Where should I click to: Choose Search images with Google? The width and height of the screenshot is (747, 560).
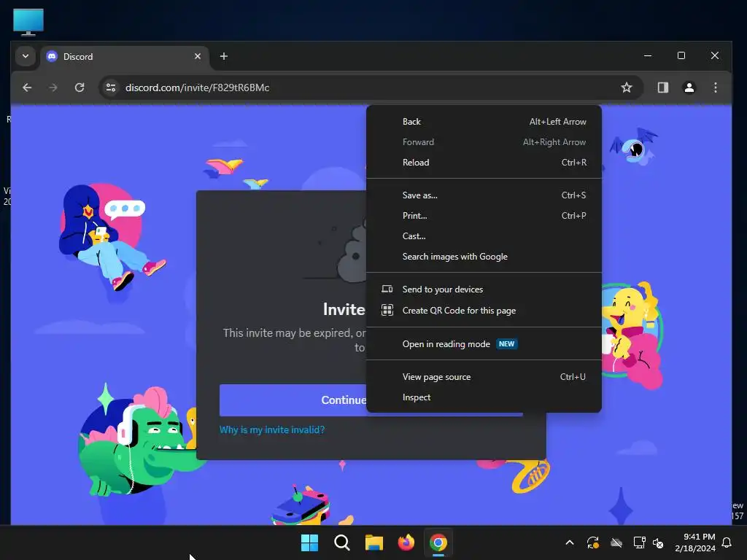tap(484, 257)
